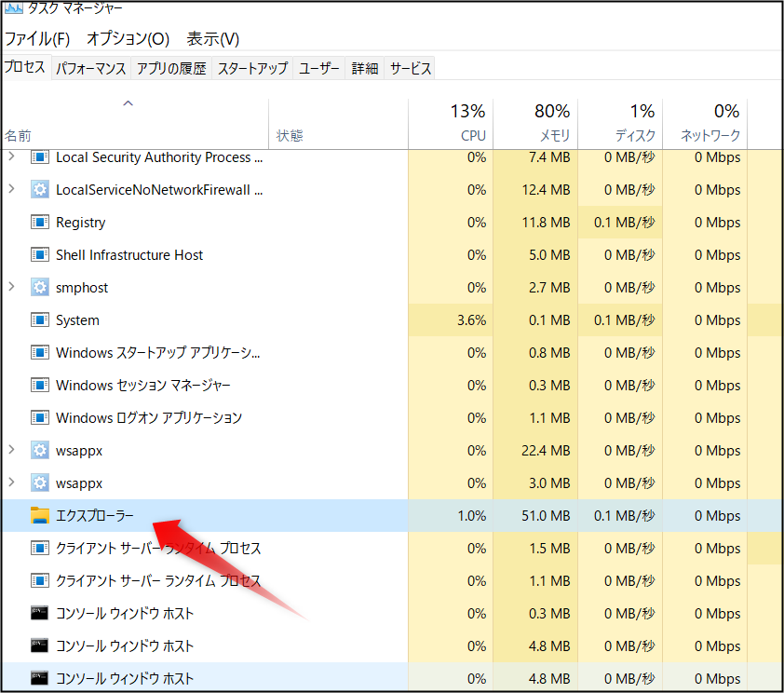The width and height of the screenshot is (784, 693).
Task: Click the 5.0 MB memory value
Action: [x=549, y=255]
